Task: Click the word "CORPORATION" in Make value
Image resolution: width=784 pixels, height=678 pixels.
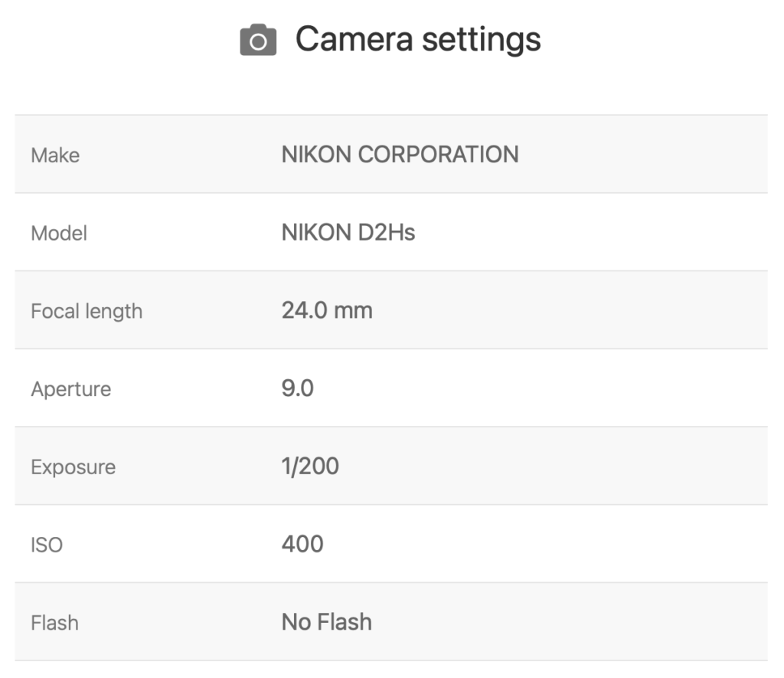Action: click(439, 154)
